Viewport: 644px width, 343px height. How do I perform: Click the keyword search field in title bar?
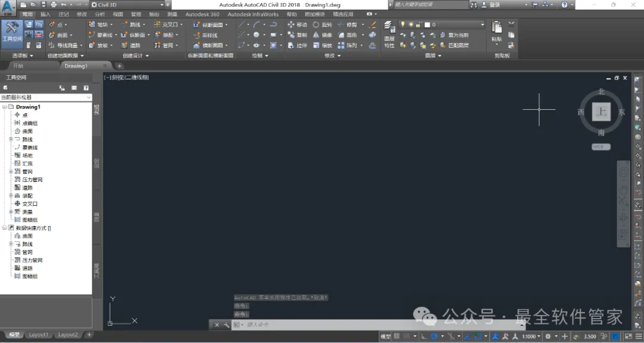[x=431, y=5]
